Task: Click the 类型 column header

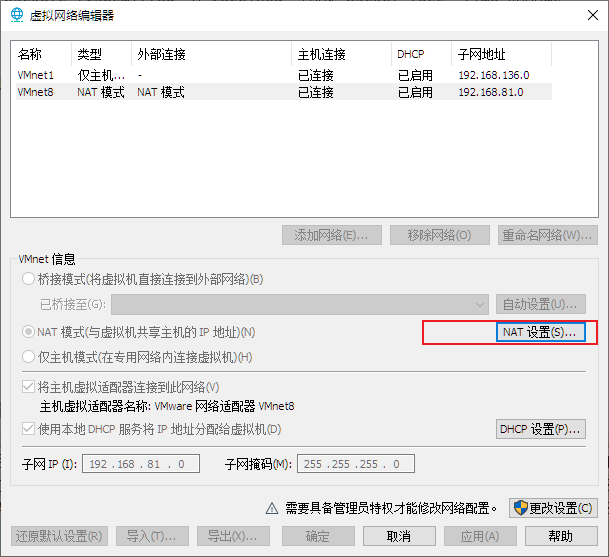Action: coord(101,54)
